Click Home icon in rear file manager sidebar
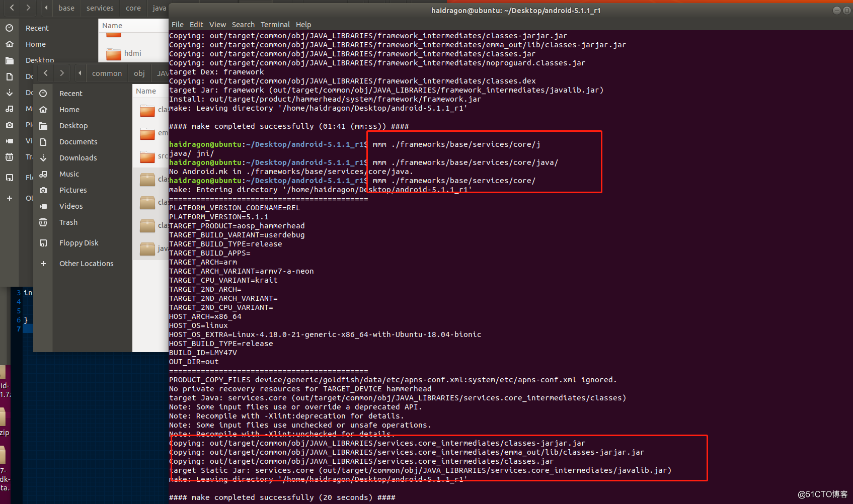The height and width of the screenshot is (504, 853). 10,44
